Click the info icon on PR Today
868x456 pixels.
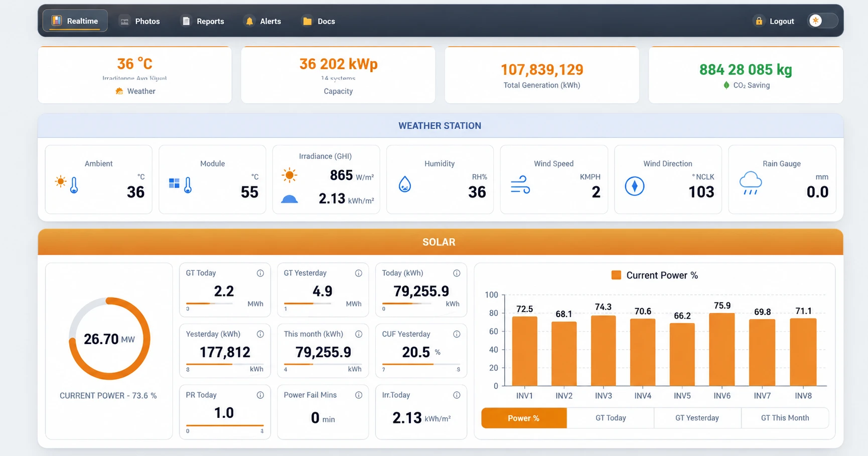(260, 395)
